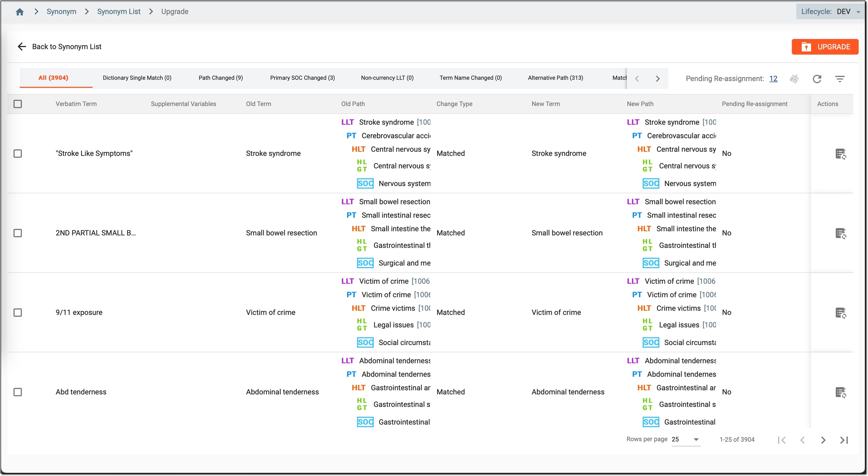Click the 1-25 of 3904 pagination text

[x=737, y=440]
